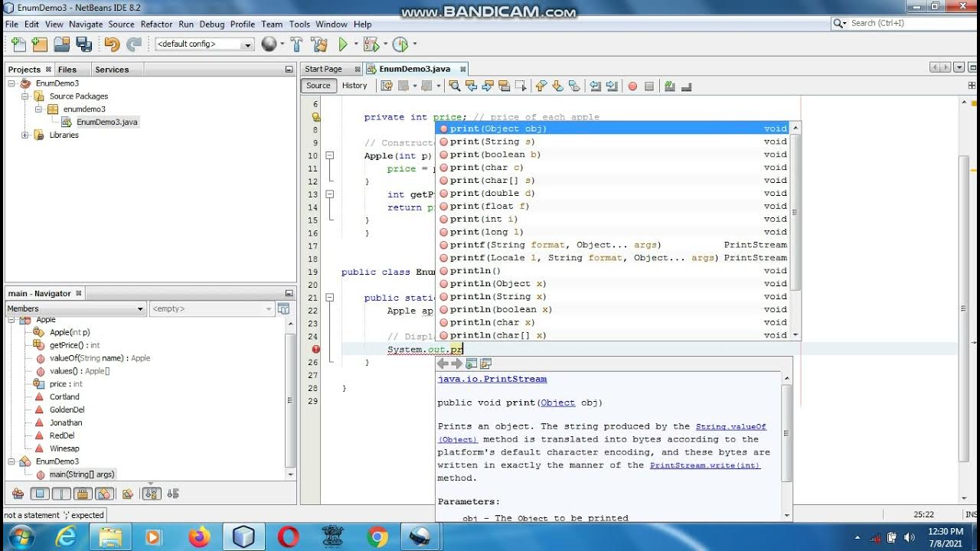Start macro recording with red circle icon
Viewport: 980px width, 551px height.
coord(632,86)
